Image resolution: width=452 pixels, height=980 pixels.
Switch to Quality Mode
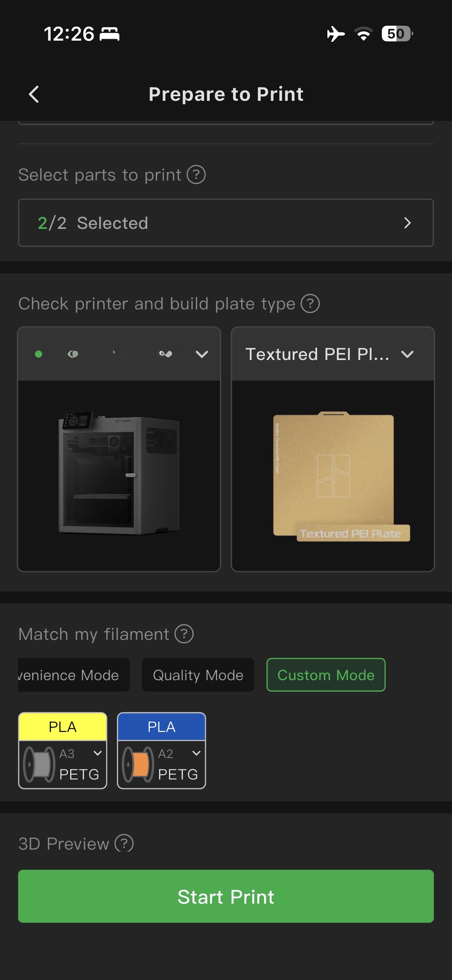[198, 675]
